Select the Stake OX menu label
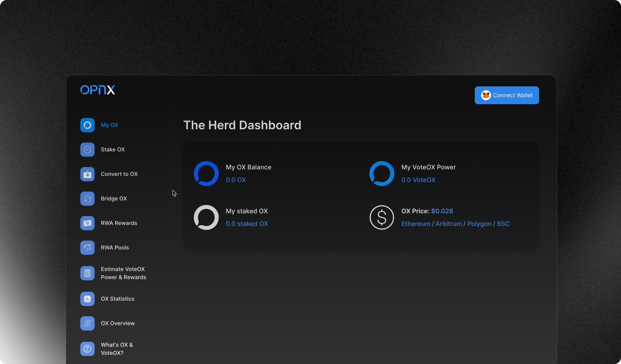Image resolution: width=621 pixels, height=364 pixels. [113, 150]
